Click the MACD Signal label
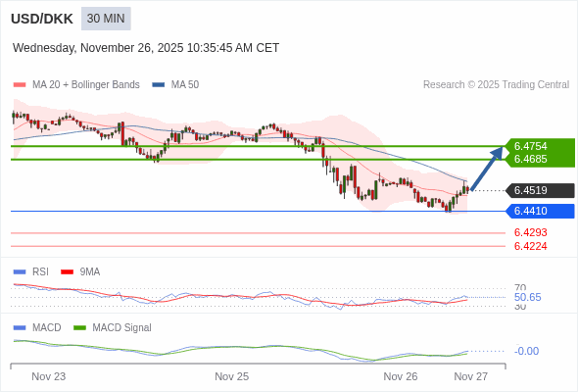This screenshot has width=578, height=392. (122, 328)
